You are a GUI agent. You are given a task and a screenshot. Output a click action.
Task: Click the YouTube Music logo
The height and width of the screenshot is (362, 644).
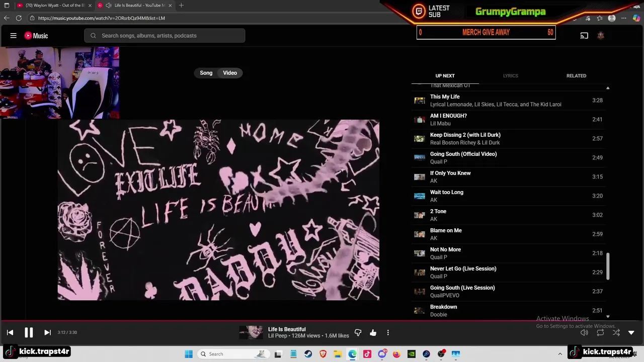[36, 36]
